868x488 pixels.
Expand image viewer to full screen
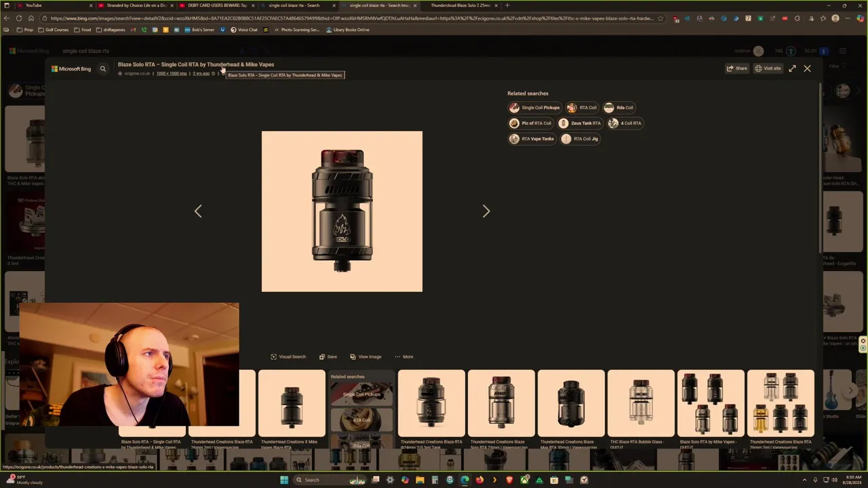point(792,68)
